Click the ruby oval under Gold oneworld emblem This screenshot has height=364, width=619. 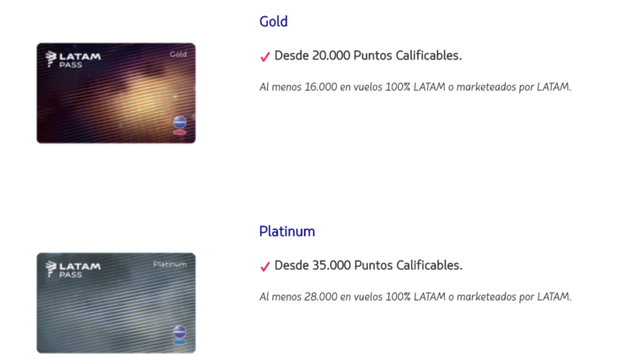coord(180,133)
